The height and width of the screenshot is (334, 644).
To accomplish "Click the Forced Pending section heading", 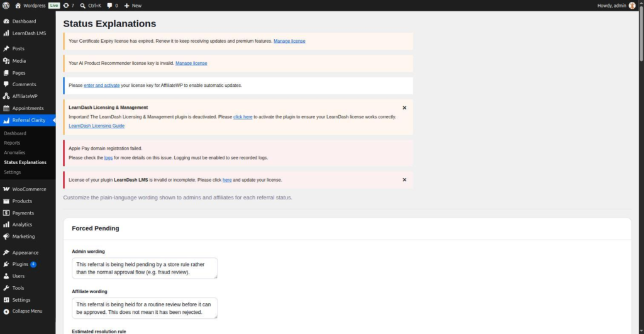I will coord(96,228).
